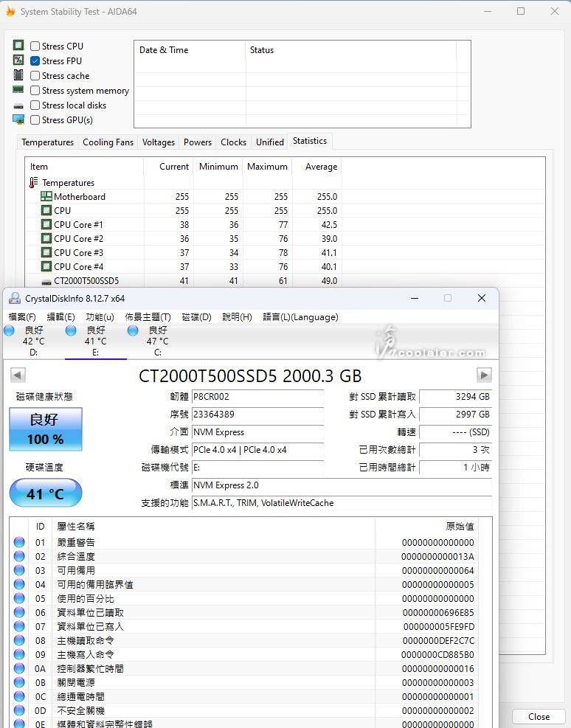571x728 pixels.
Task: Click the blue status orb for attribute 01
Action: click(x=19, y=543)
